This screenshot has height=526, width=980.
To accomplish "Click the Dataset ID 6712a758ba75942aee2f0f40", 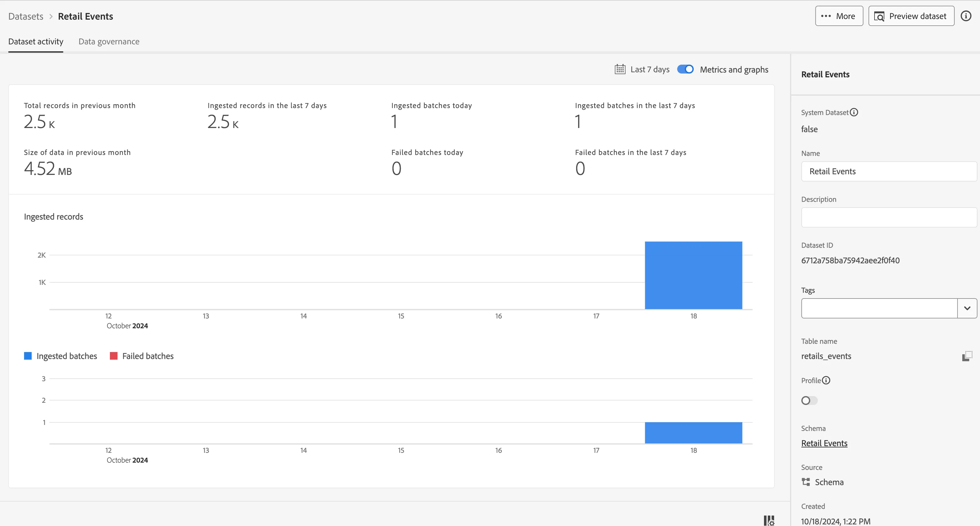I will pos(850,261).
